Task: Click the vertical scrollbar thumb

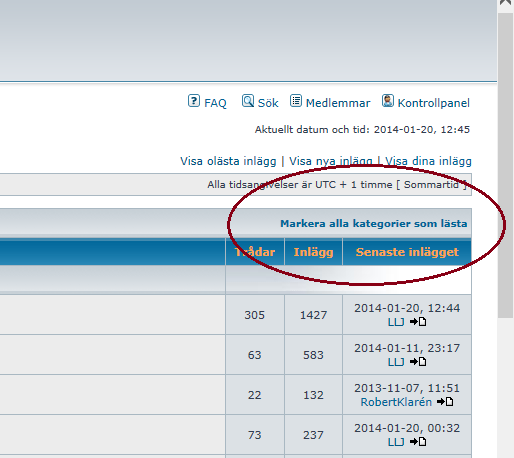Action: [x=505, y=165]
